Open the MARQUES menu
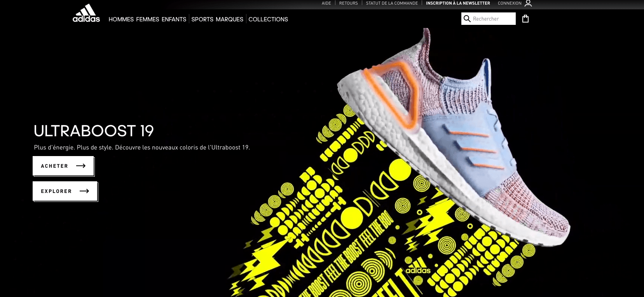Screen dimensions: 644x297 pyautogui.click(x=229, y=19)
